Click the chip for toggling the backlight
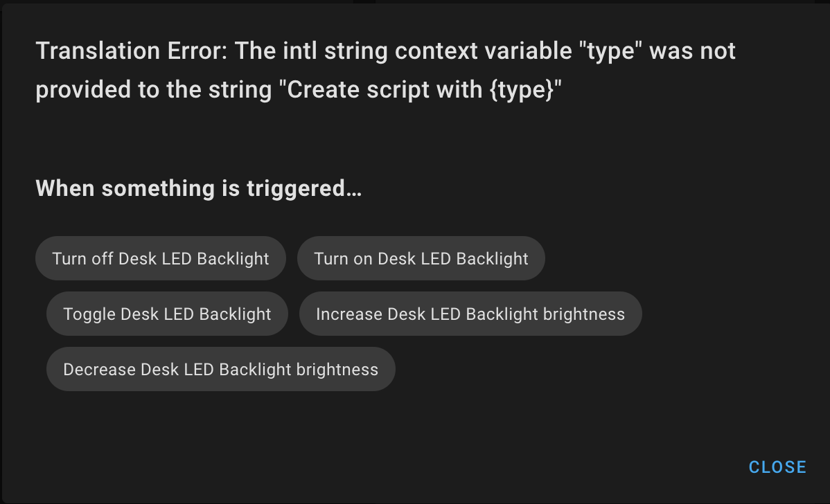This screenshot has height=504, width=830. pyautogui.click(x=167, y=314)
